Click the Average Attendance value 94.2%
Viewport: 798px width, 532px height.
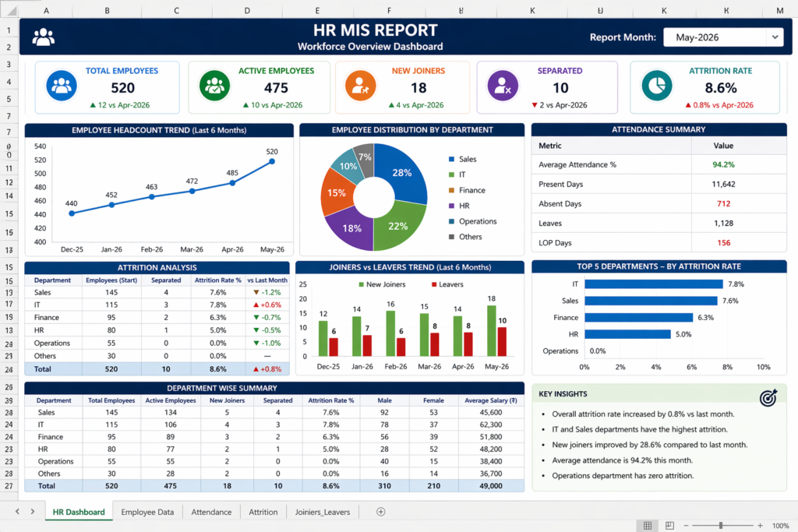point(723,164)
